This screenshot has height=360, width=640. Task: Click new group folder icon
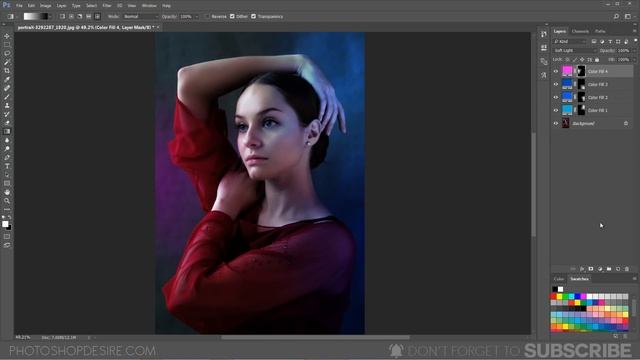(x=609, y=269)
